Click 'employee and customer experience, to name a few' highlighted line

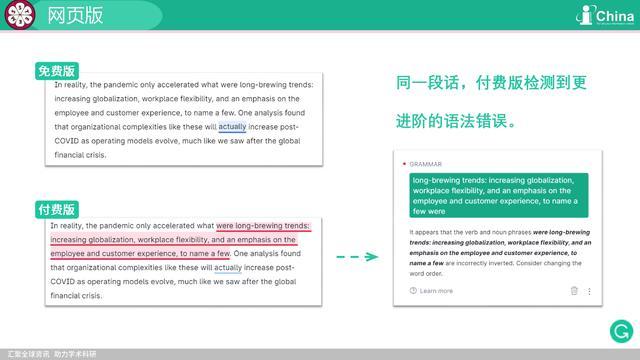140,253
